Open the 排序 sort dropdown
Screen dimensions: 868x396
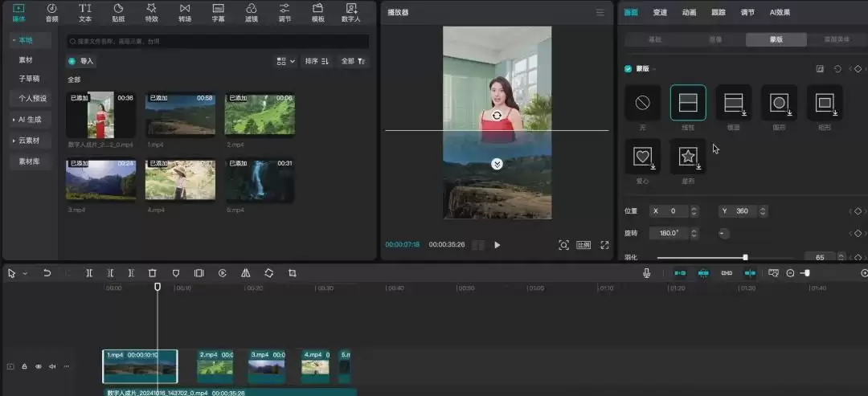317,61
